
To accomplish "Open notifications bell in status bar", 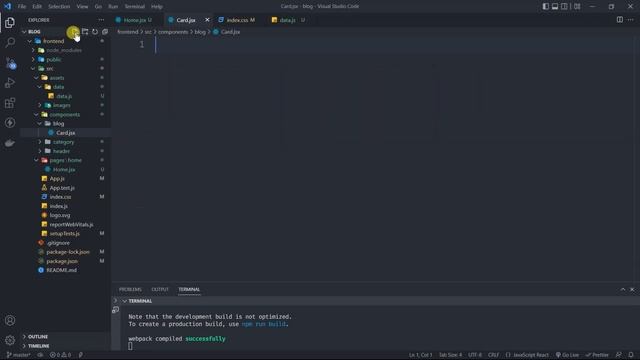I will click(x=631, y=355).
